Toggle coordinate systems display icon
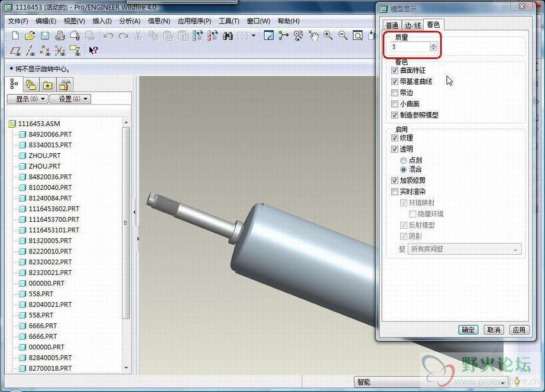Viewport: 545px width, 392px height. [x=60, y=51]
